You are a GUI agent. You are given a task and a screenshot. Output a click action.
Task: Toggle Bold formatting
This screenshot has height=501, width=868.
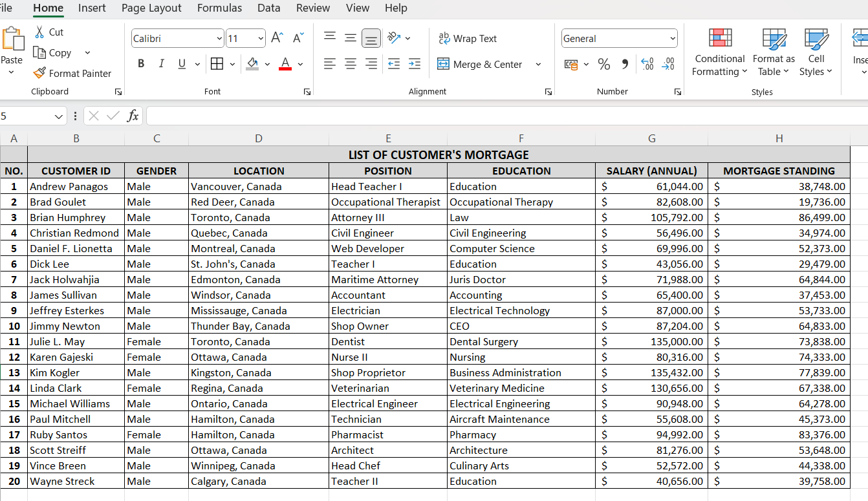point(141,63)
